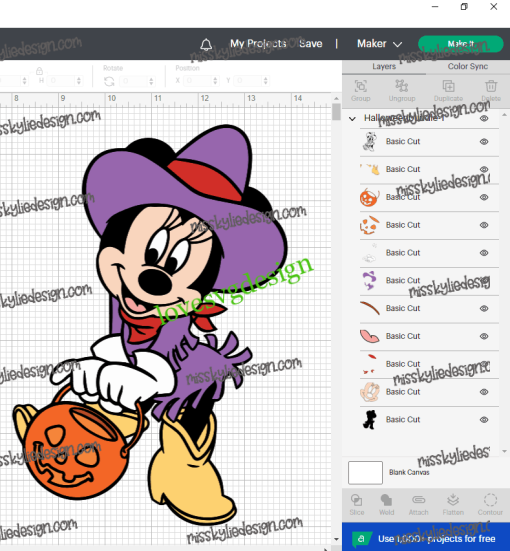Switch to the Layers tab
Screen dimensions: 510x551
click(384, 66)
